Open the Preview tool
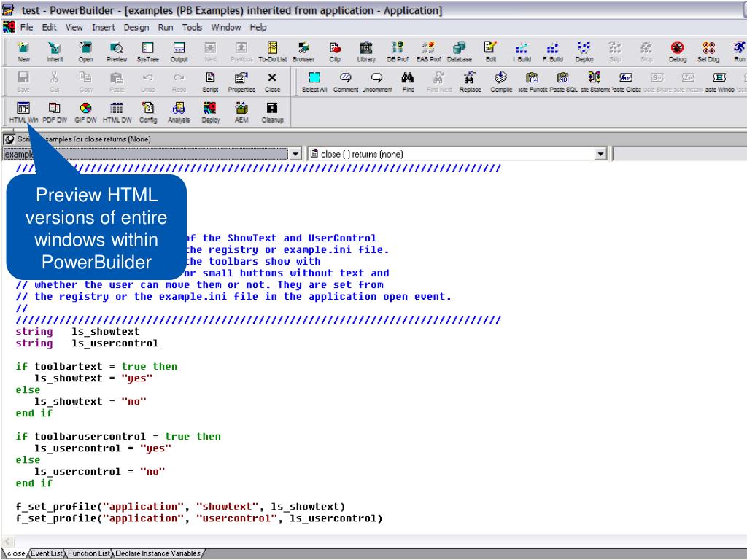This screenshot has height=560, width=747. (x=117, y=52)
